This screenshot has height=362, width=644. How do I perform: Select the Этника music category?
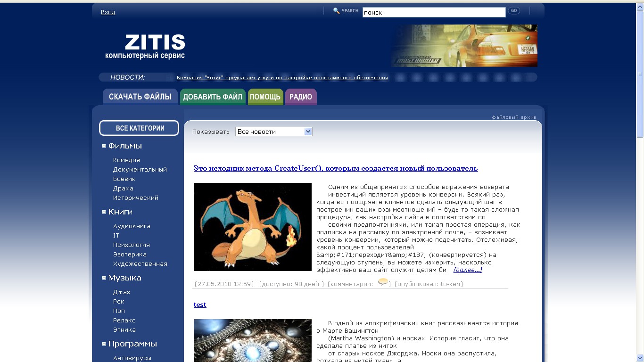(x=124, y=330)
